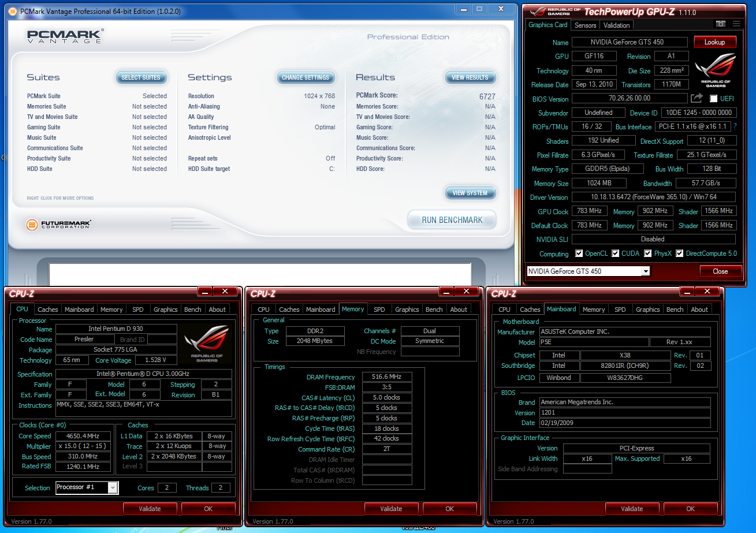The image size is (756, 533).
Task: Click OK in CPU-Z CPU window
Action: [x=208, y=509]
